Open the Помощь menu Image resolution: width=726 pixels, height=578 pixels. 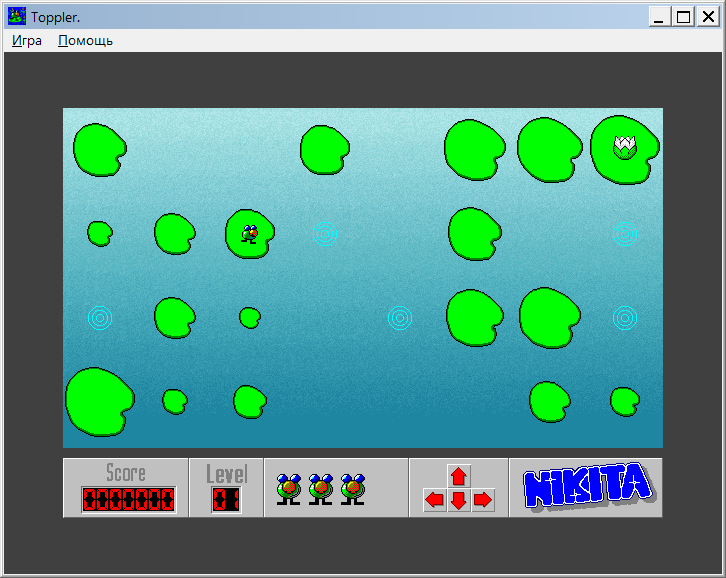click(x=85, y=41)
